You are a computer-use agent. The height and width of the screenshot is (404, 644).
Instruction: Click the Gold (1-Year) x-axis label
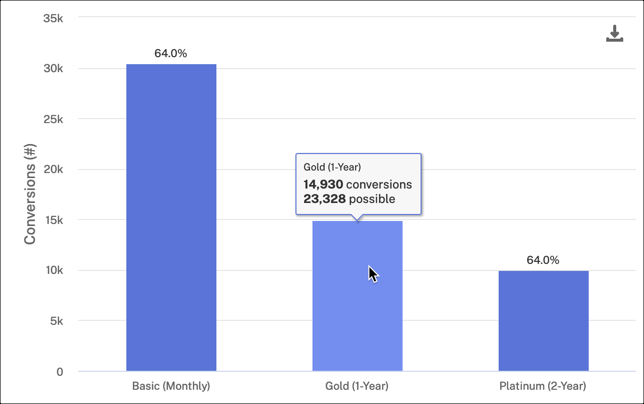point(357,386)
